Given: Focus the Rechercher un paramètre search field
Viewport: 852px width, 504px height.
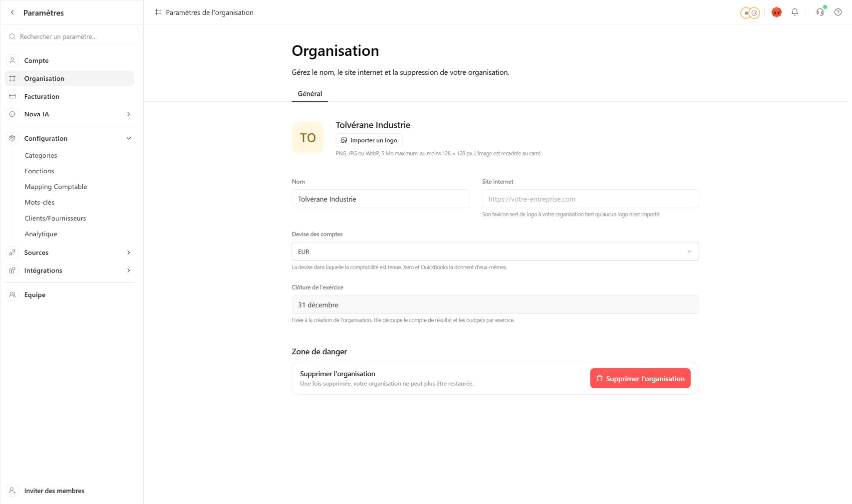Looking at the screenshot, I should (71, 36).
